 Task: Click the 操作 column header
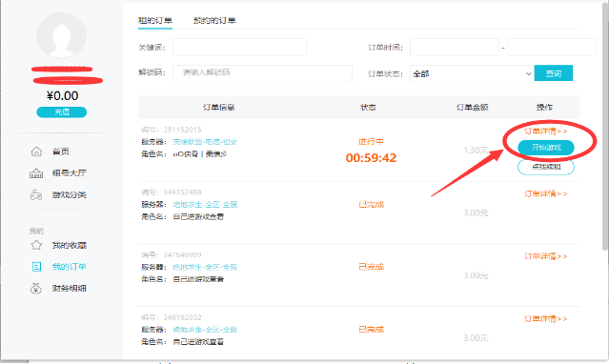pyautogui.click(x=544, y=108)
